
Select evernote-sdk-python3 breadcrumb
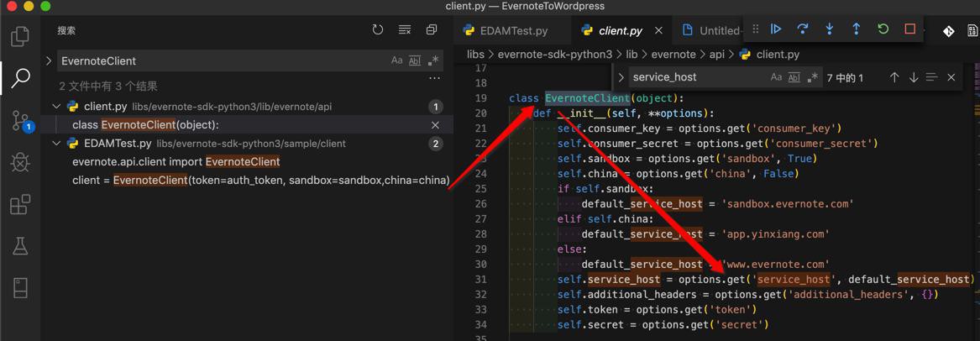coord(555,55)
